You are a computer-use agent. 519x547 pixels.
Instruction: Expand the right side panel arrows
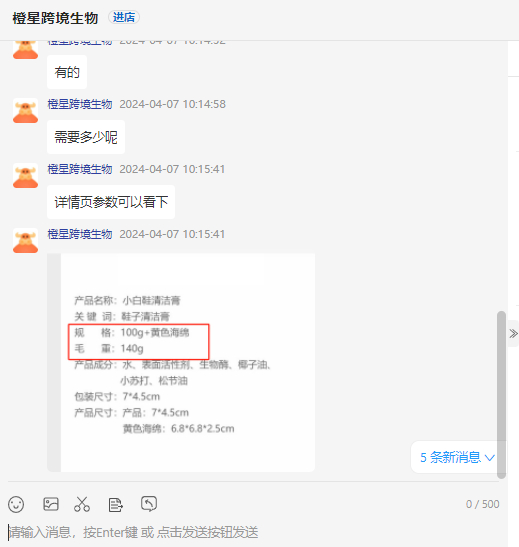(x=513, y=334)
